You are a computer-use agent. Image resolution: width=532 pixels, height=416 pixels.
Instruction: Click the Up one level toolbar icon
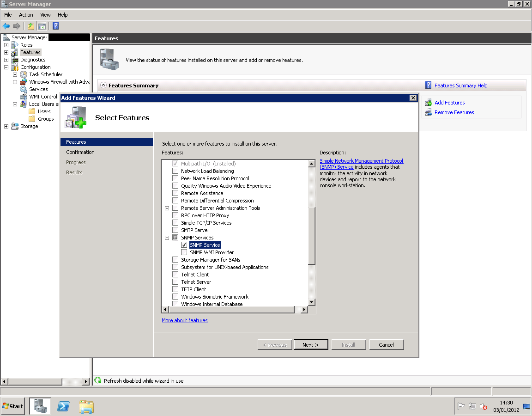tap(31, 26)
